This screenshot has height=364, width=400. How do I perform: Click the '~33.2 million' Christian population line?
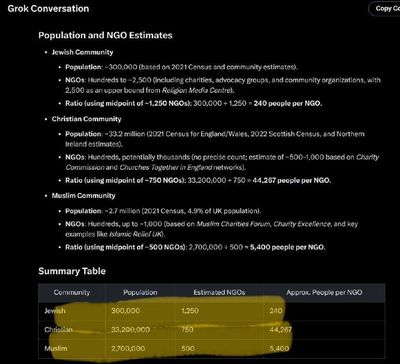point(215,139)
